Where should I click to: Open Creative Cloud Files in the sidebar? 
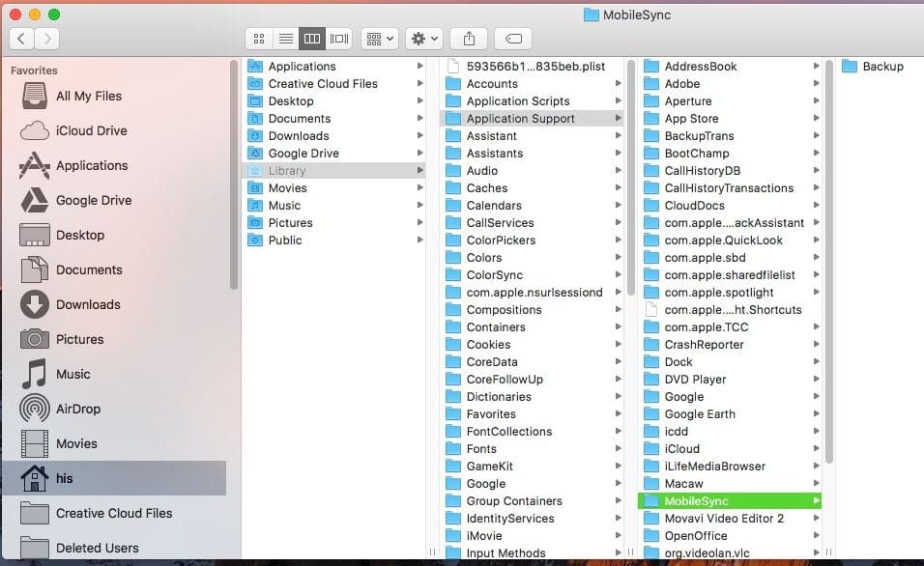coord(116,513)
